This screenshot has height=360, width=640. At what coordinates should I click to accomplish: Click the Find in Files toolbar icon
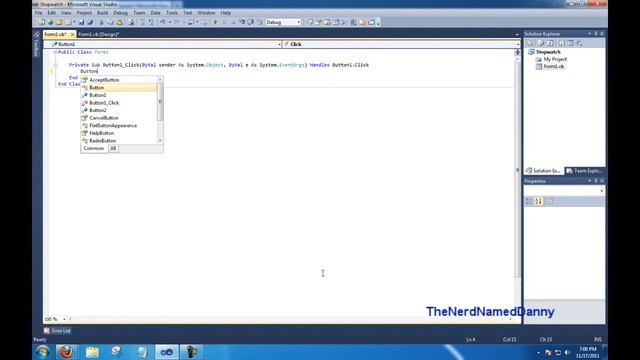point(131,22)
